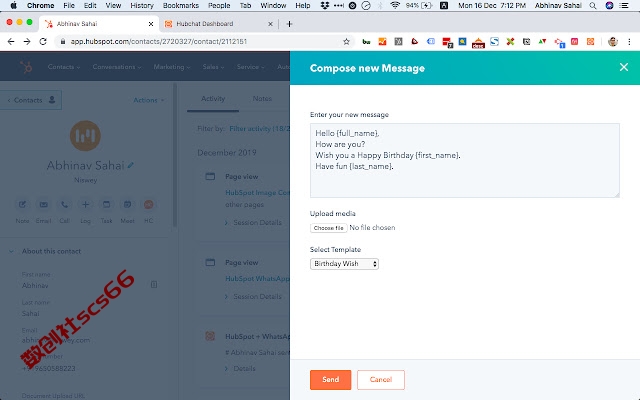Screen dimensions: 640x400
Task: Open the Filter activity dropdown
Action: (x=259, y=129)
